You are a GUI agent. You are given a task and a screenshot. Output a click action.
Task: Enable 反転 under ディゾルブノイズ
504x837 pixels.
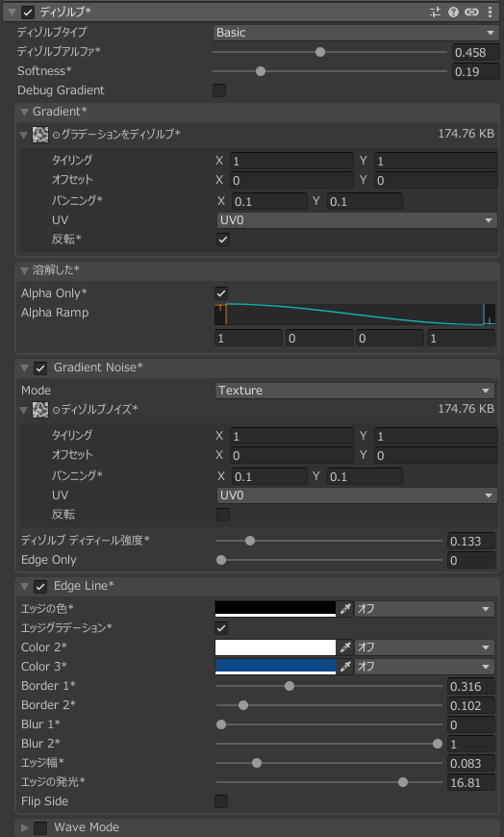[x=223, y=515]
